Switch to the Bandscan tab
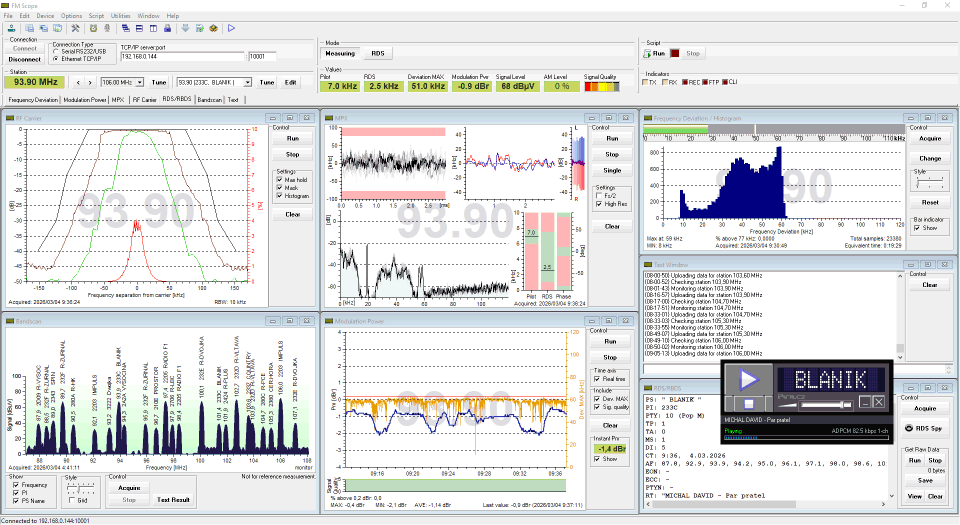This screenshot has width=960, height=525. click(x=209, y=100)
